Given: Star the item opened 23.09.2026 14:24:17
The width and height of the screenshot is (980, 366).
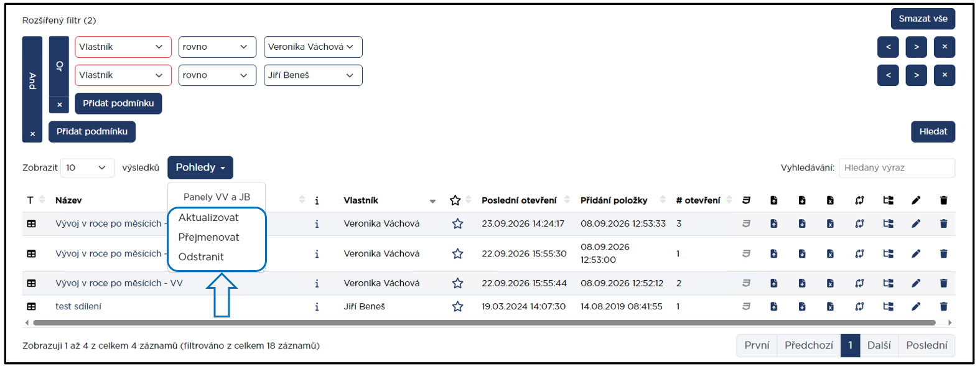Looking at the screenshot, I should click(457, 223).
